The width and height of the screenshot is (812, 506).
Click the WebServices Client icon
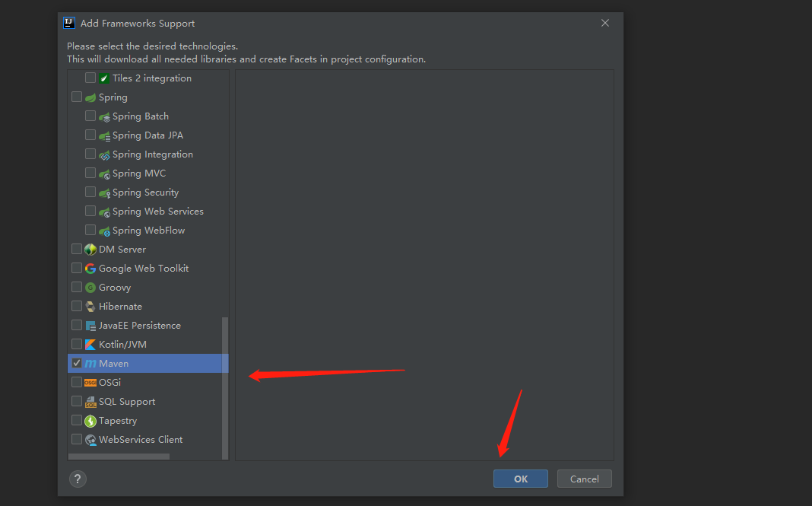(x=90, y=440)
